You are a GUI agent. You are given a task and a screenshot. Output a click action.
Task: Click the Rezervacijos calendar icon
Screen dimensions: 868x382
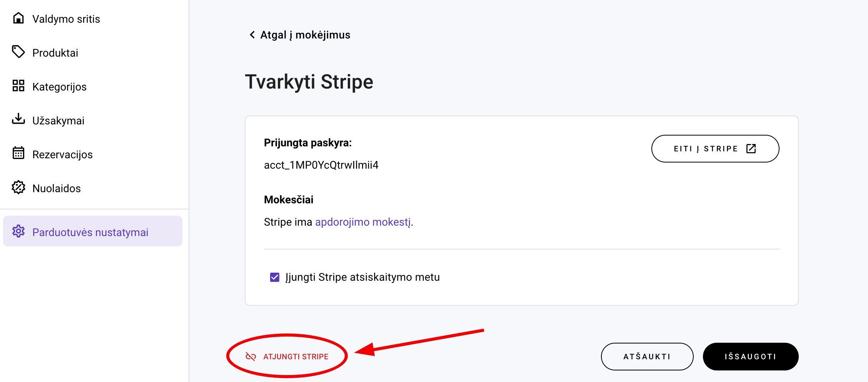tap(18, 153)
